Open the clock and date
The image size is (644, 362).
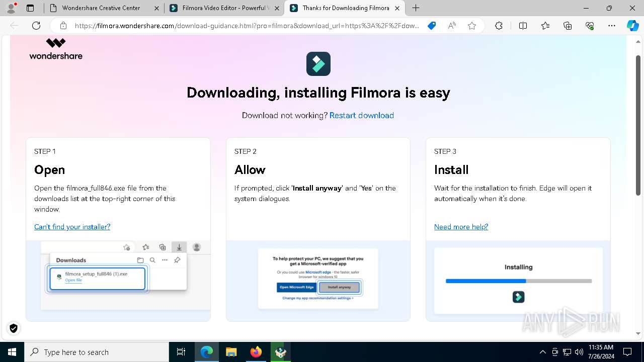(x=601, y=352)
